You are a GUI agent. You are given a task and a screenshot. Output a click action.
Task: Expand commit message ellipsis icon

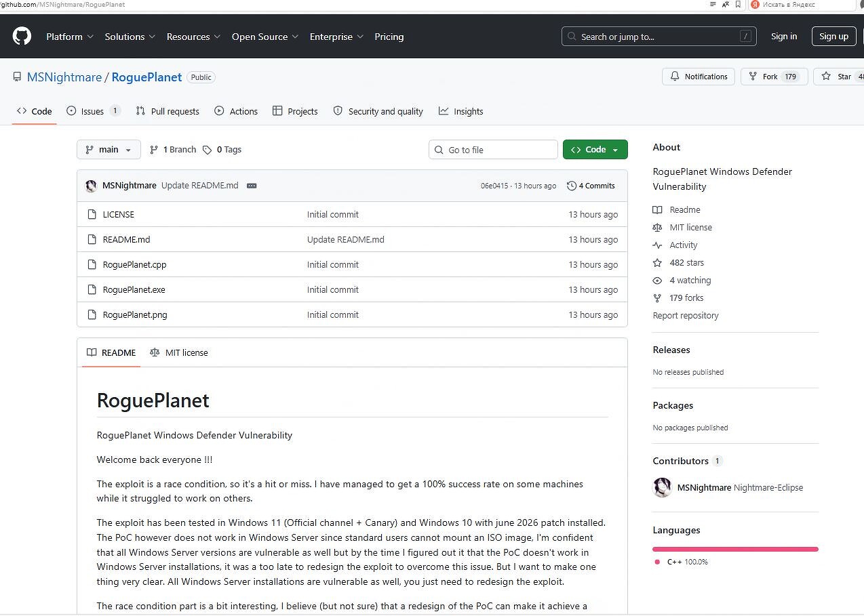252,186
